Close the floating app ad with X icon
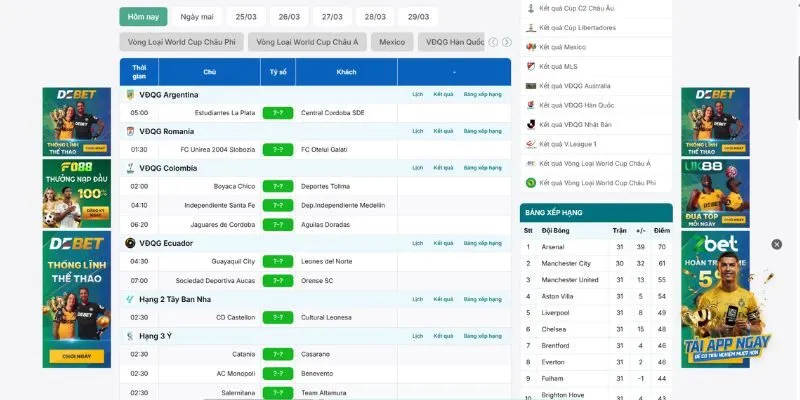The height and width of the screenshot is (400, 800). click(x=776, y=244)
